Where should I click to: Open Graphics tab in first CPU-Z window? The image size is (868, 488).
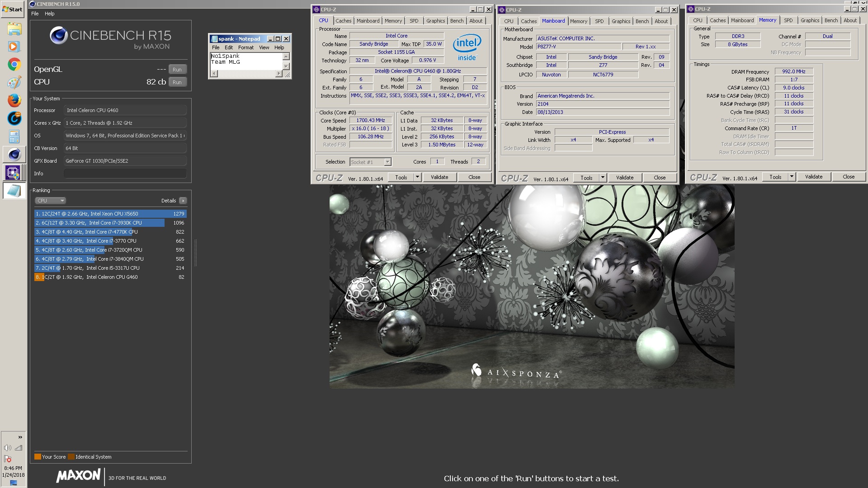click(x=435, y=21)
